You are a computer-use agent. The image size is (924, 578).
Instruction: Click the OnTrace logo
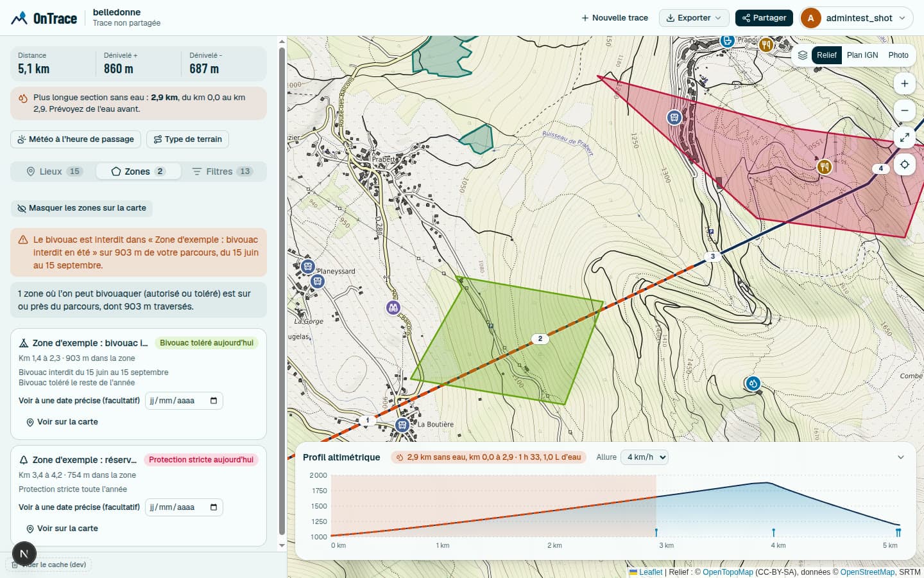(44, 18)
